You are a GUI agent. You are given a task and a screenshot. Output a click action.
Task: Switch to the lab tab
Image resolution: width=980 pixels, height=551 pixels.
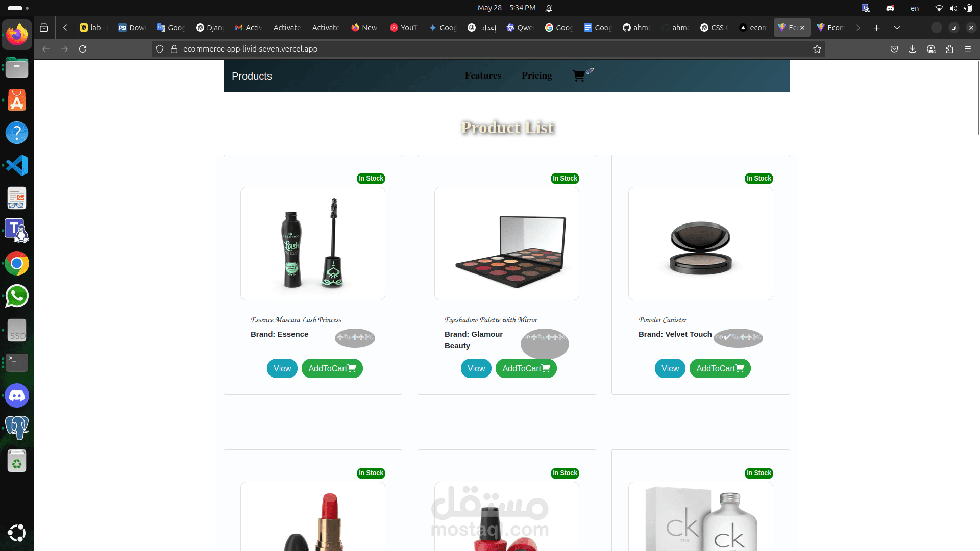click(93, 28)
